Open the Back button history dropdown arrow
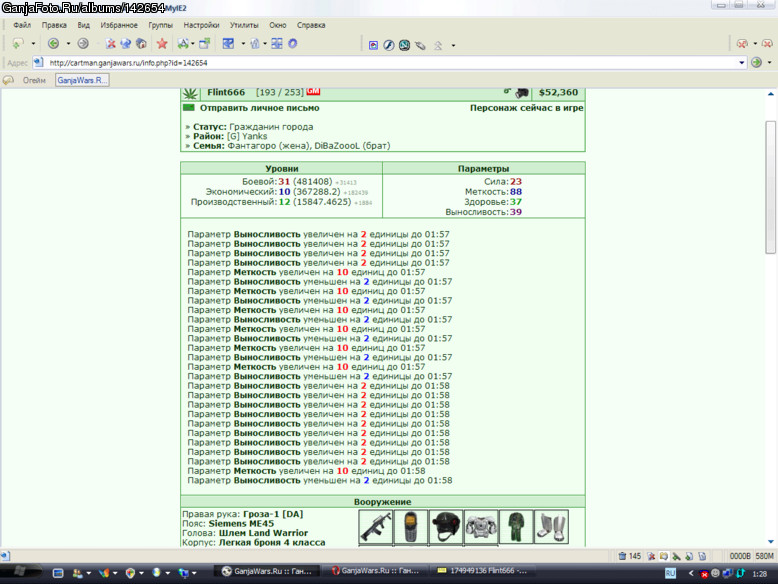778x584 pixels. click(68, 44)
